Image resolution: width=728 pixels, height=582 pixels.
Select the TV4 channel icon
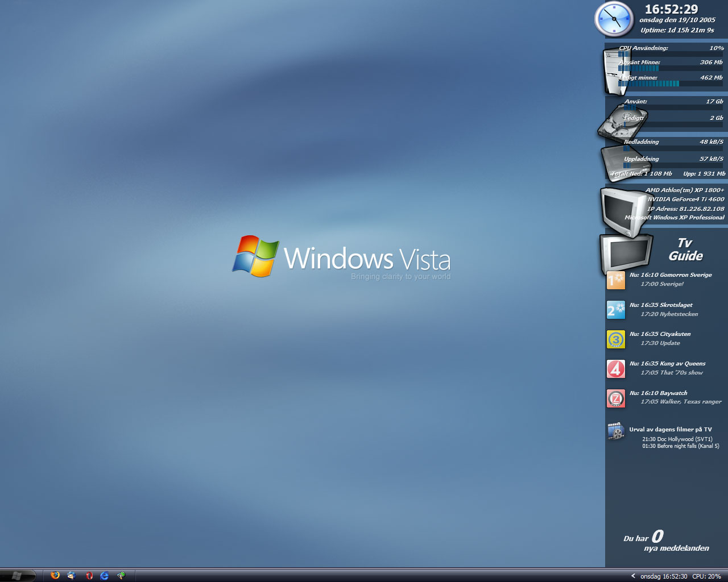tap(615, 369)
